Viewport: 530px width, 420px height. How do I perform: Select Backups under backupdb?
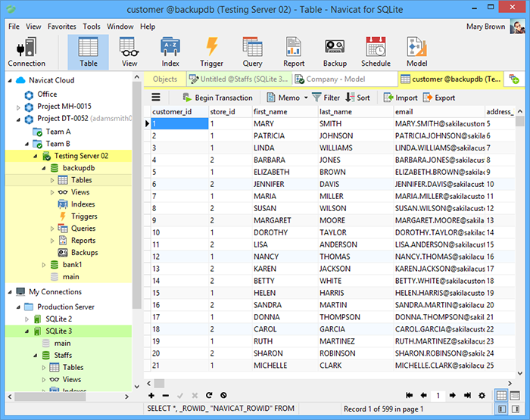click(x=85, y=253)
